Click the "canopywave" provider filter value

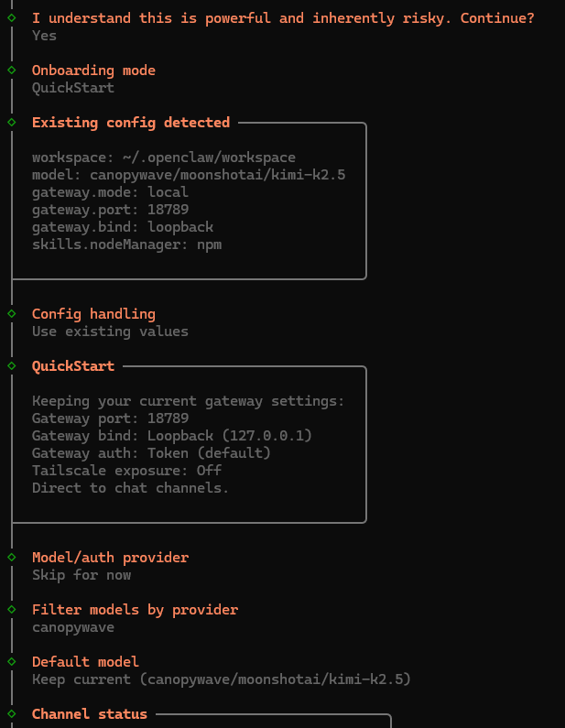(x=73, y=627)
